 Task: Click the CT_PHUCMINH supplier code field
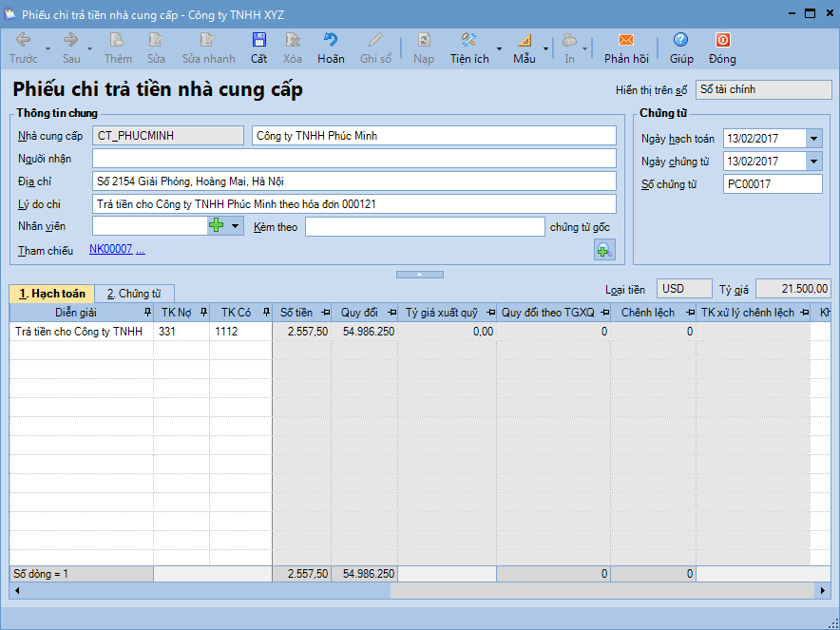168,136
